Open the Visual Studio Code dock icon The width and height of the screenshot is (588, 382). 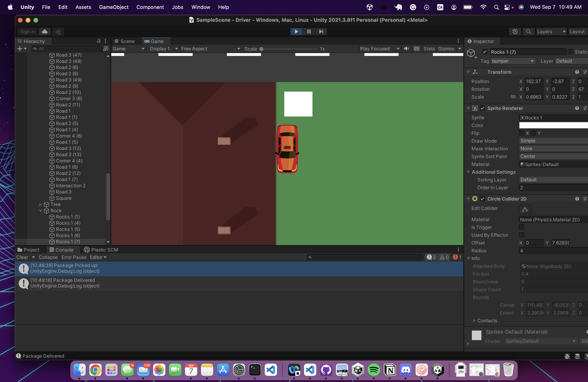271,370
